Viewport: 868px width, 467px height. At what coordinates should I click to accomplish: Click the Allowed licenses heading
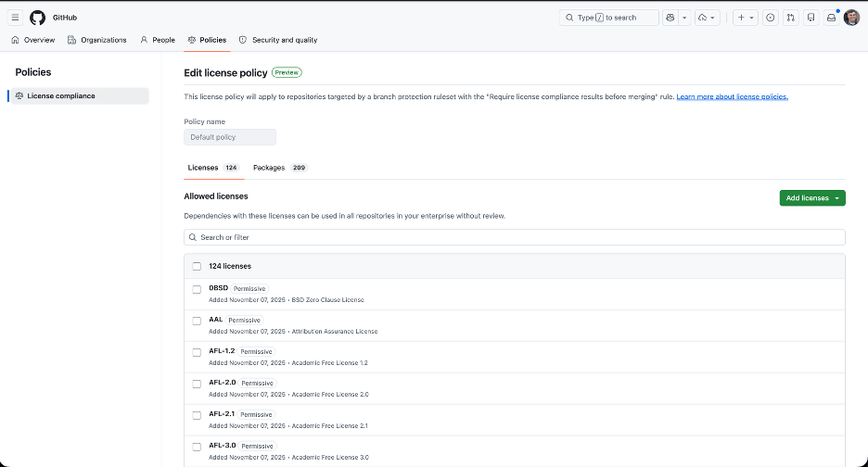(216, 196)
